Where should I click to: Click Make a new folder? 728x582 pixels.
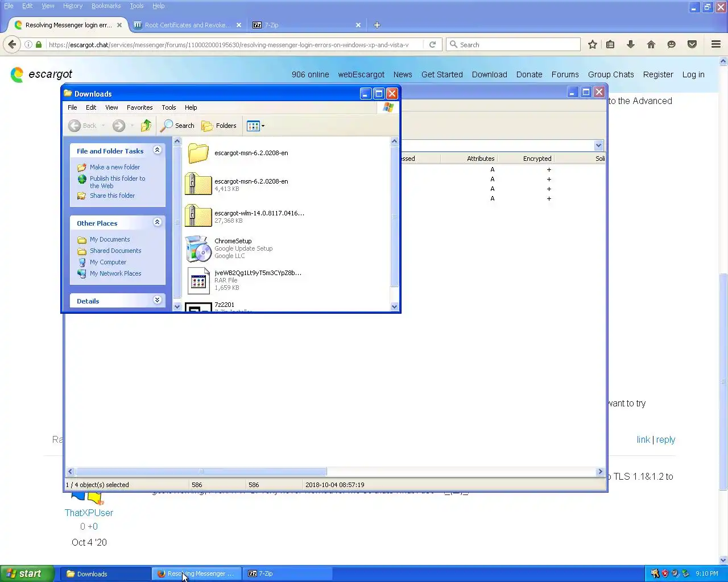coord(109,167)
